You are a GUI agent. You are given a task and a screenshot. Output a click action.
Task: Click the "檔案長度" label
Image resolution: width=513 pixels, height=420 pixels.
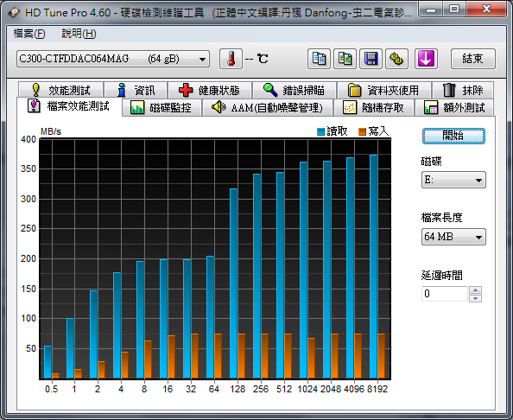click(441, 218)
